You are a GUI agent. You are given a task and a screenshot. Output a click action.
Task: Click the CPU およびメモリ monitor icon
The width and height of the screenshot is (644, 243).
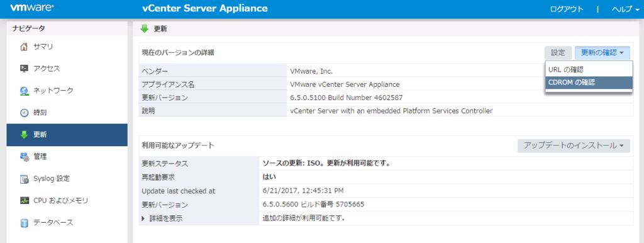coord(25,201)
